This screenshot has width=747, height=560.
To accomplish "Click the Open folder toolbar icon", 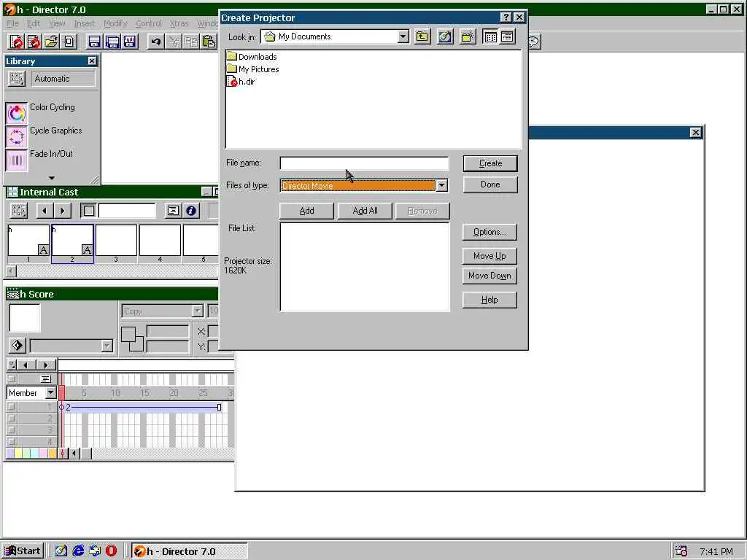I will click(52, 42).
